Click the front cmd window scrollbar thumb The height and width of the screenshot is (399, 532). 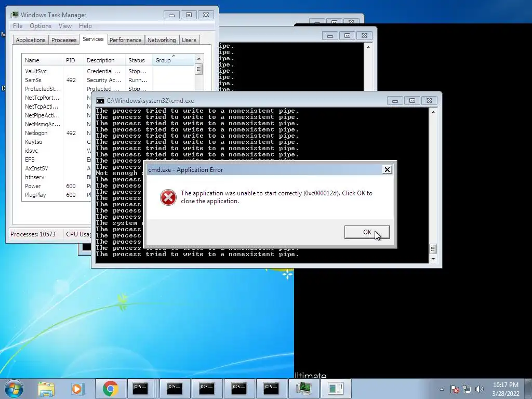click(x=433, y=249)
